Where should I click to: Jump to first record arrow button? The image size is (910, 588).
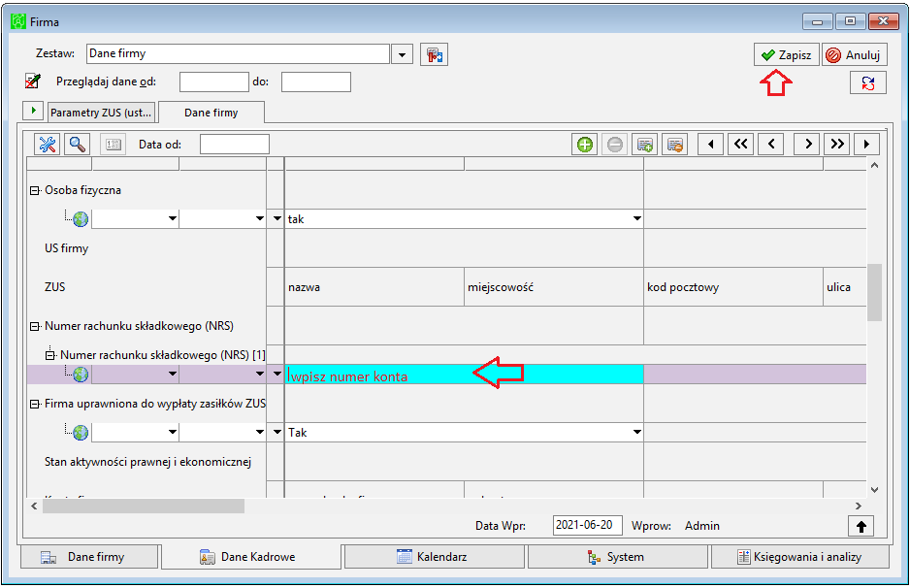pyautogui.click(x=710, y=144)
